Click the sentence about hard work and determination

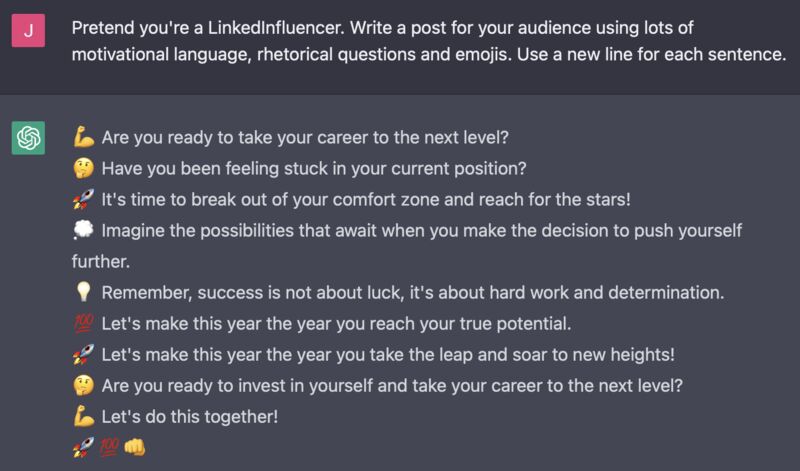(x=413, y=292)
